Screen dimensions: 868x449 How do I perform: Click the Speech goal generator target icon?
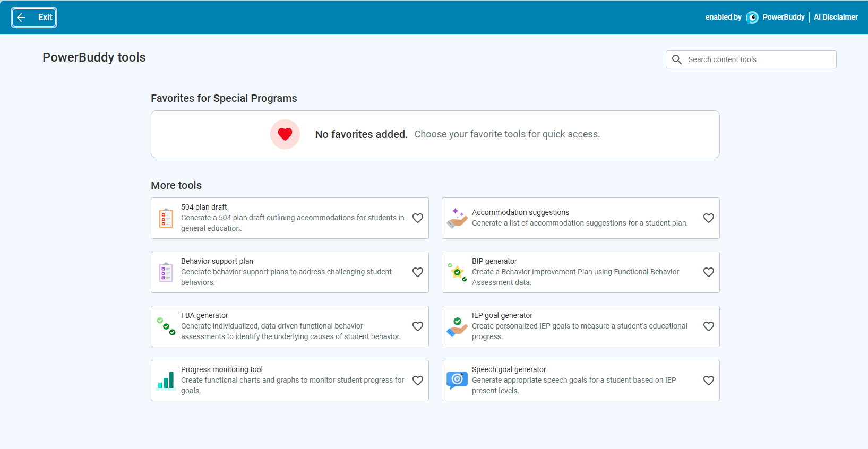[x=457, y=380]
